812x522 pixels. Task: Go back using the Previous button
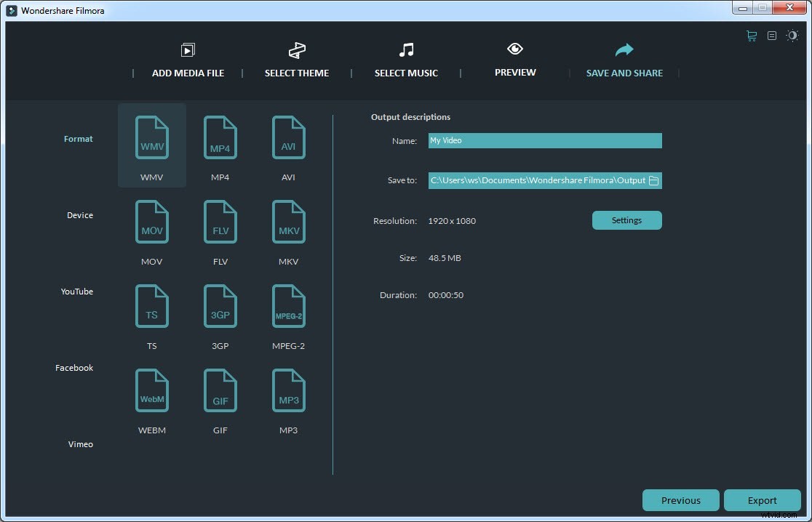(680, 500)
